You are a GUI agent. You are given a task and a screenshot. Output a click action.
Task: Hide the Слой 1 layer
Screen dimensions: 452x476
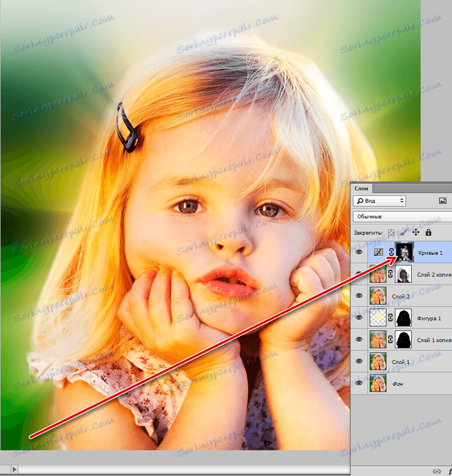[x=359, y=361]
